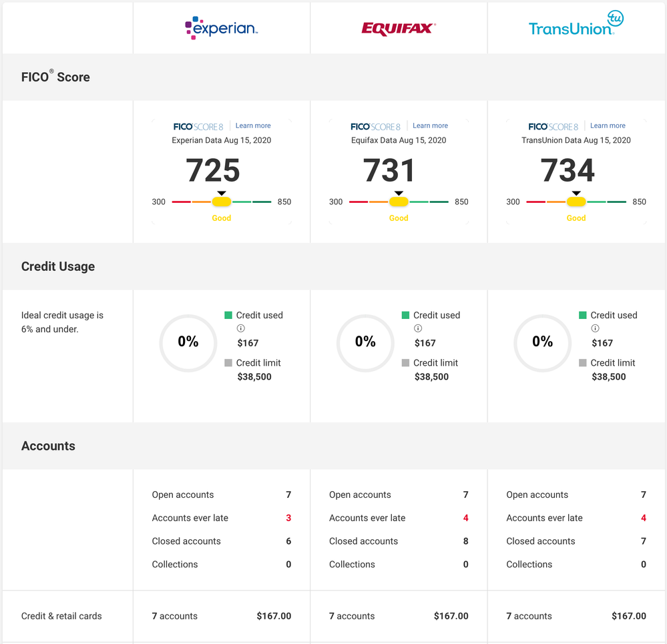667x644 pixels.
Task: Click Equifax 'Collections' row
Action: 399,565
